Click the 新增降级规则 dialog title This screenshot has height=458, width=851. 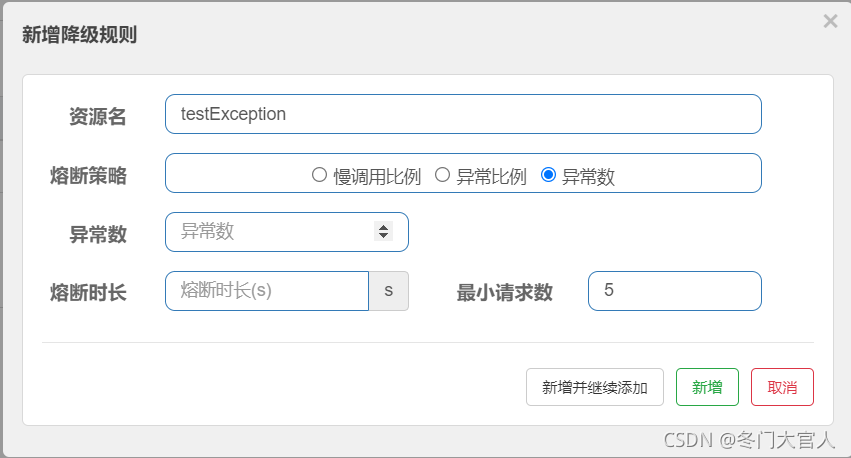79,35
